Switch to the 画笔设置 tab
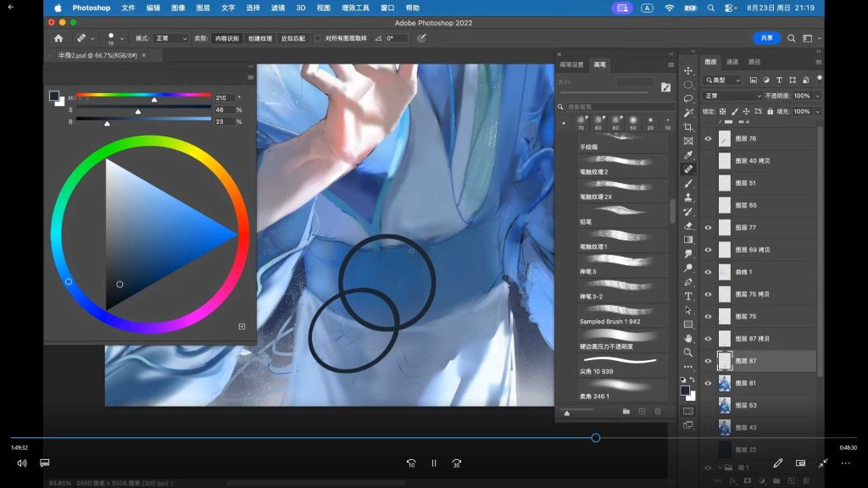Image resolution: width=868 pixels, height=488 pixels. click(x=572, y=64)
